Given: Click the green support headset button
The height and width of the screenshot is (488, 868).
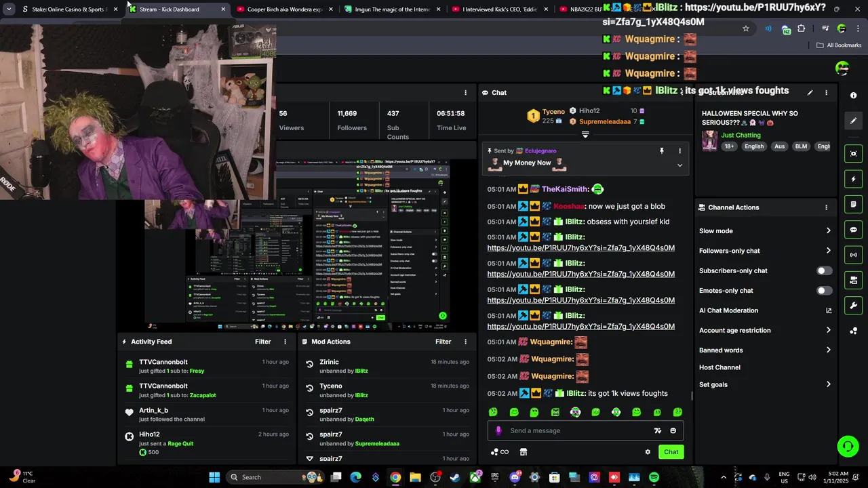Looking at the screenshot, I should pos(848,446).
